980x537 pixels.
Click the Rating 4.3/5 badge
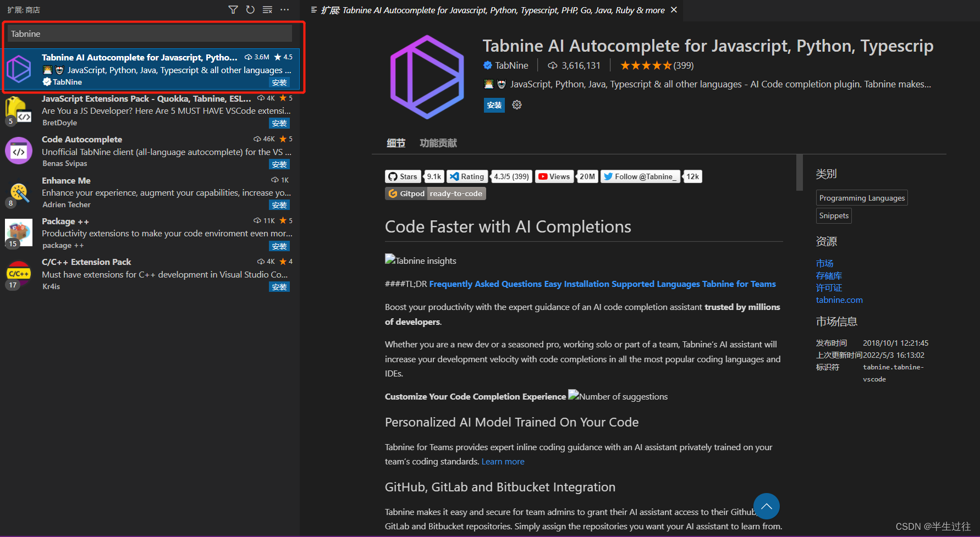coord(489,176)
